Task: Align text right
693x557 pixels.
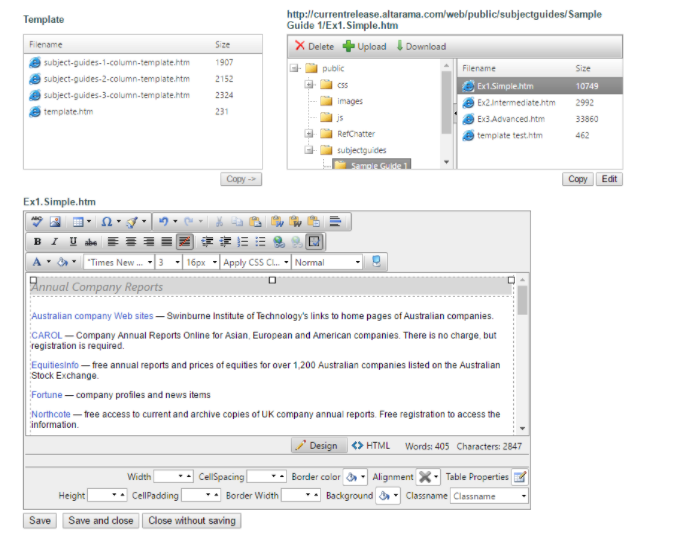Action: (149, 242)
